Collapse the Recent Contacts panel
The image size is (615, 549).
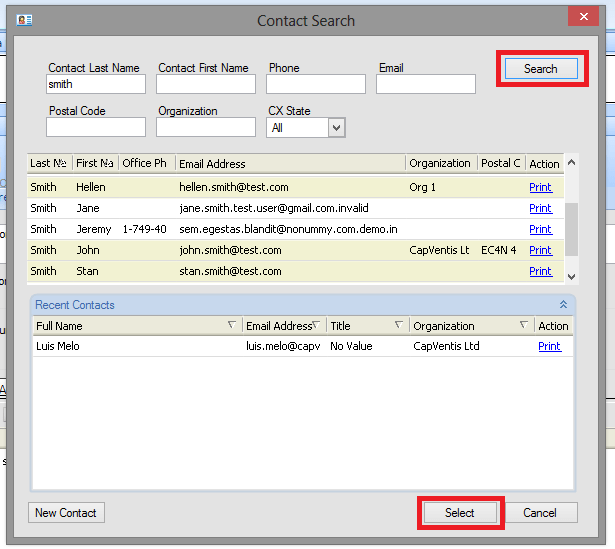pyautogui.click(x=563, y=304)
